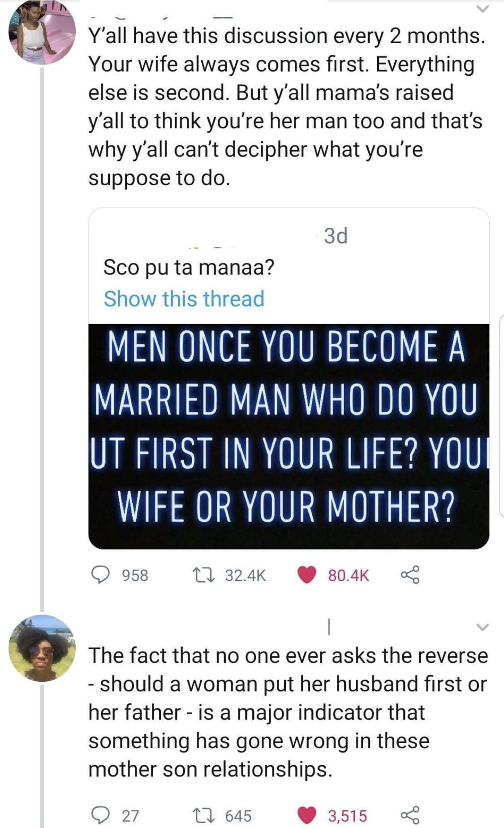The height and width of the screenshot is (828, 504).
Task: Open the first user's profile avatar
Action: [43, 32]
